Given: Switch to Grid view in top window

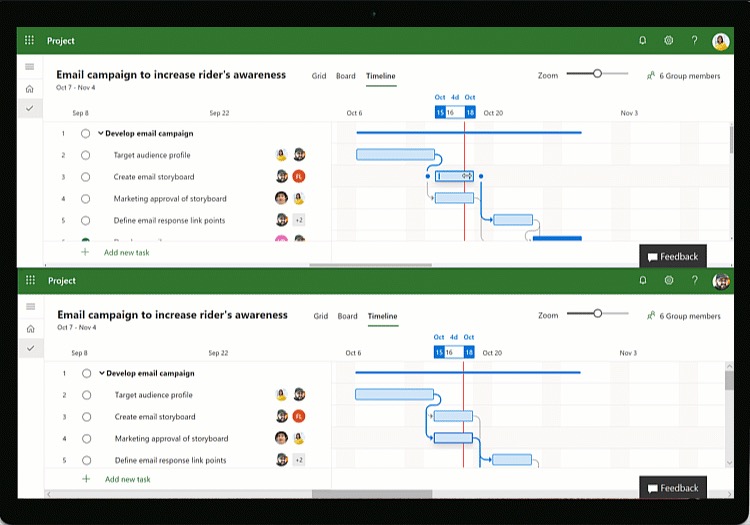Looking at the screenshot, I should pos(319,76).
